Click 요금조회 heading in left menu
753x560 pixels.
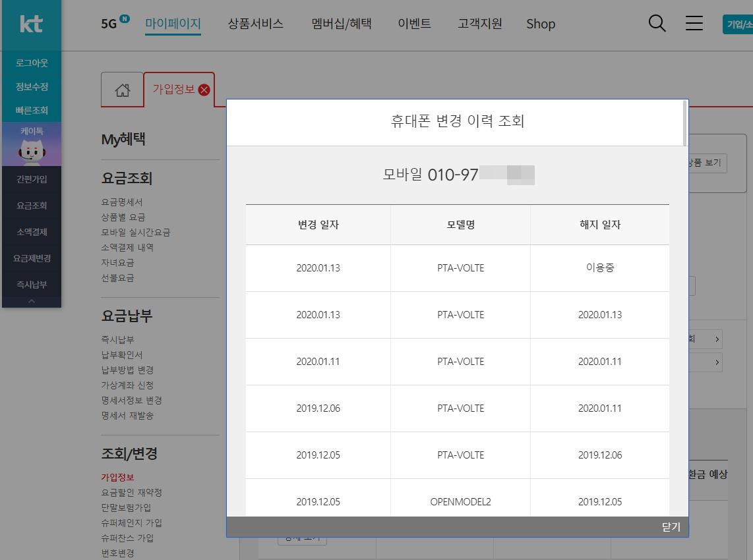[x=127, y=179]
